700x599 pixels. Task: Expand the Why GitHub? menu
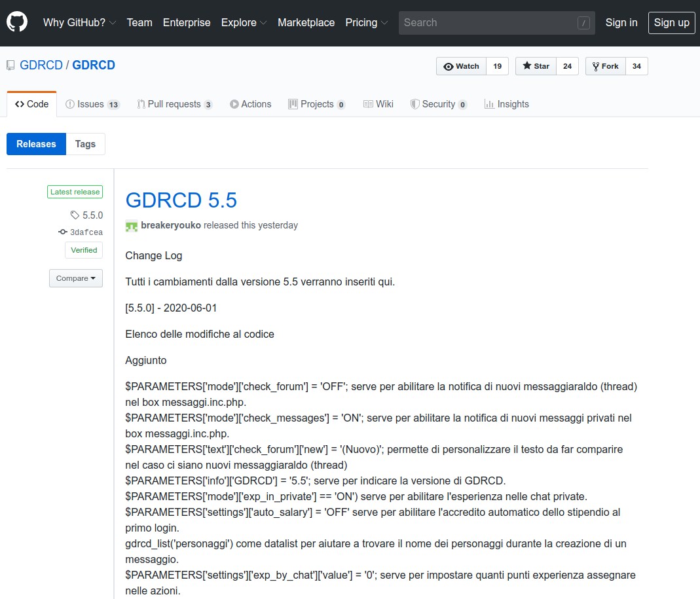click(79, 22)
